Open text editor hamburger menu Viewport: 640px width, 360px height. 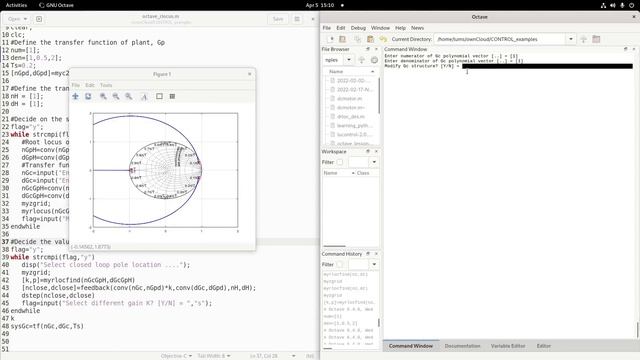[297, 19]
